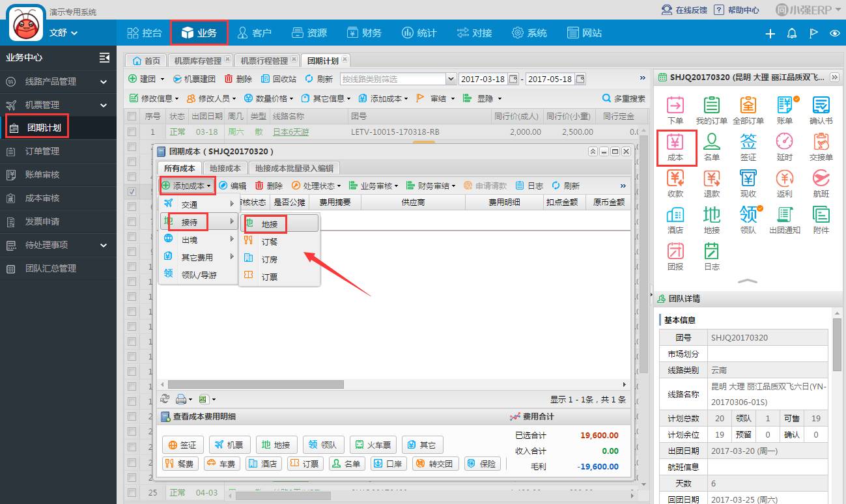Open the 成本 (cost) icon in right panel

pos(675,147)
